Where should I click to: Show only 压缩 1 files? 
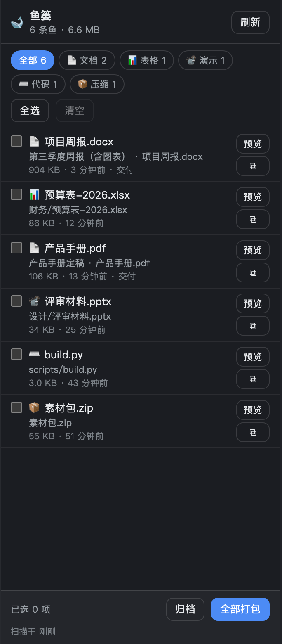click(97, 84)
